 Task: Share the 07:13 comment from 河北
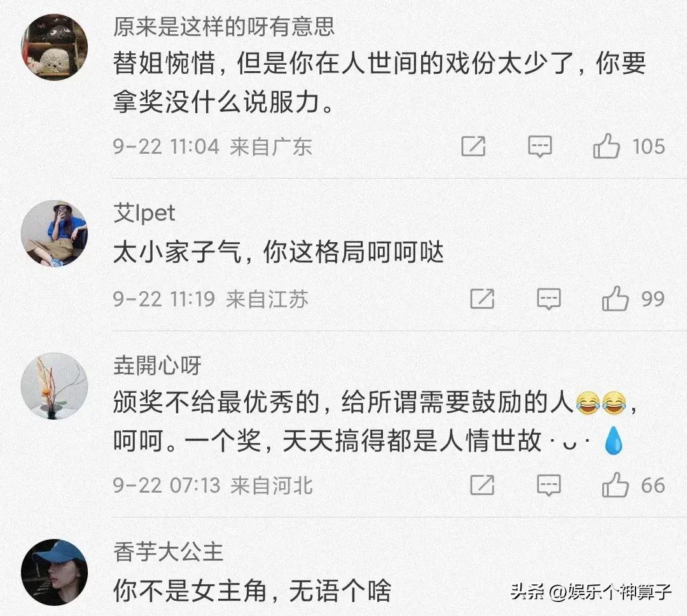[482, 485]
